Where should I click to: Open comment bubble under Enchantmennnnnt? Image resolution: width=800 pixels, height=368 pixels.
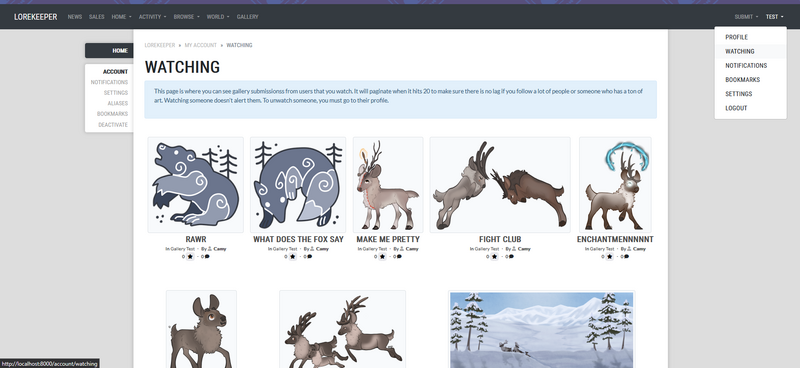626,257
